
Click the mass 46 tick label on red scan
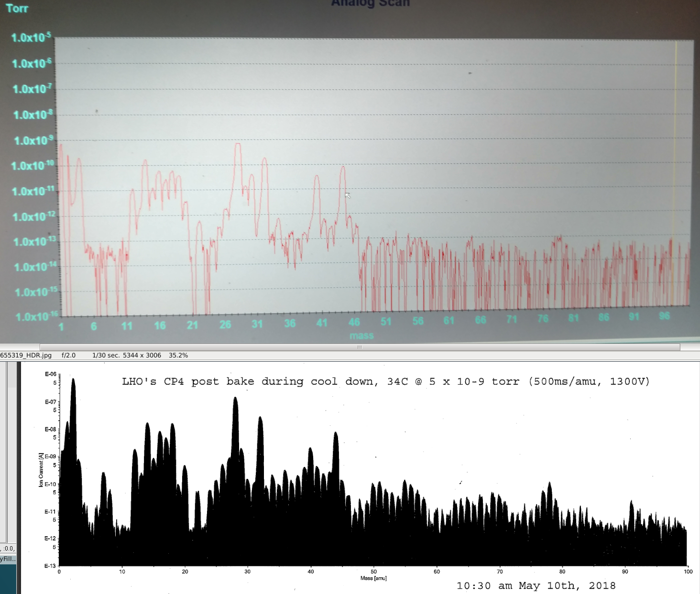point(354,322)
